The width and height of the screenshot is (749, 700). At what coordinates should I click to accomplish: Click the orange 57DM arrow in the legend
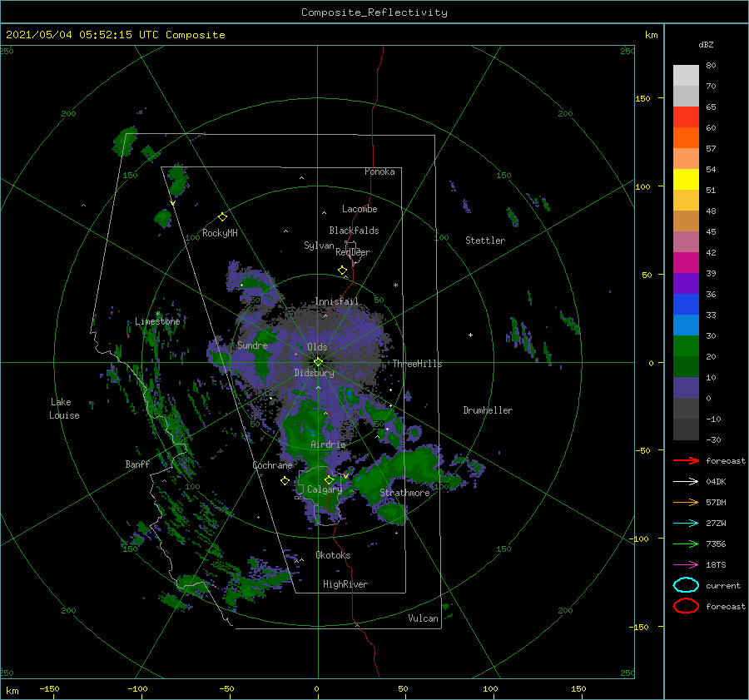686,502
